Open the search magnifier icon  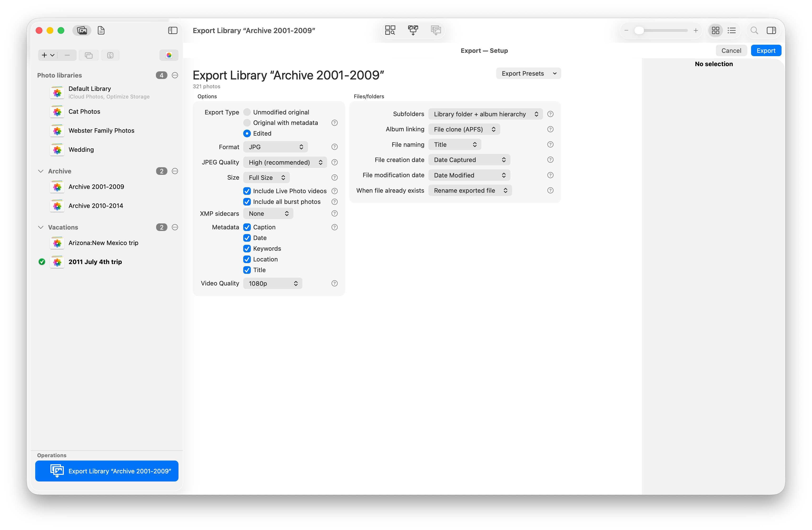754,30
